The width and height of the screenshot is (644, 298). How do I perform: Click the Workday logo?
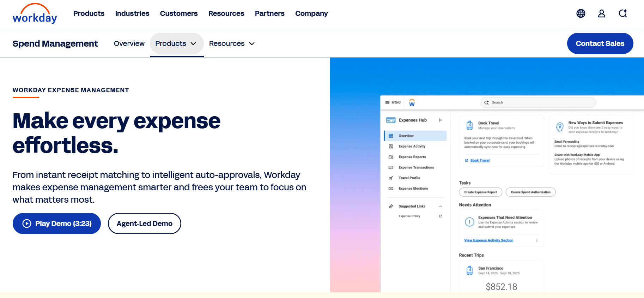tap(35, 14)
